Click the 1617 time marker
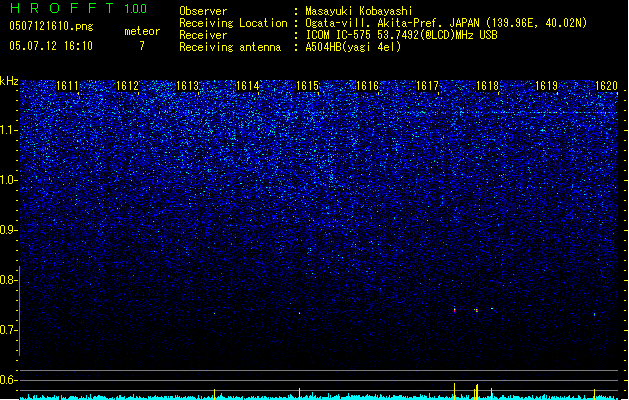Image resolution: width=629 pixels, height=400 pixels. 427,86
